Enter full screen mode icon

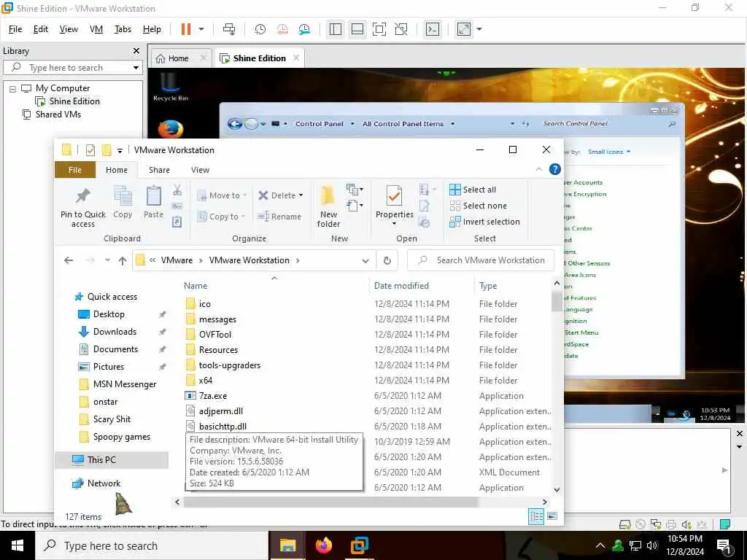click(379, 29)
